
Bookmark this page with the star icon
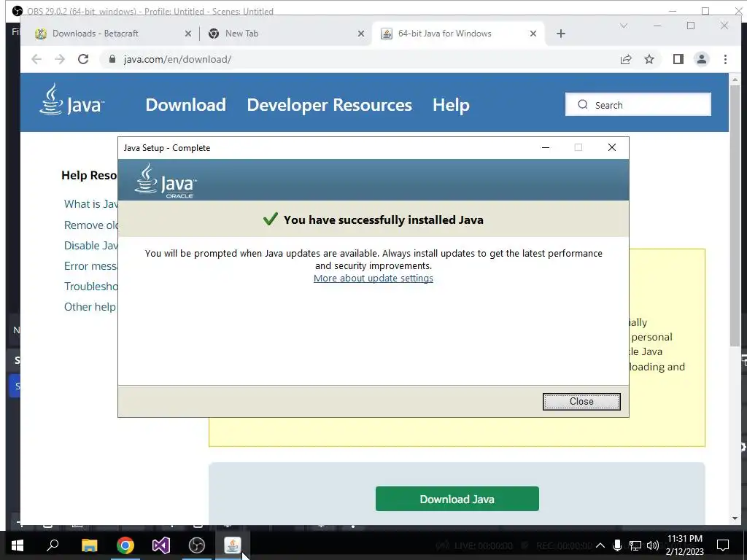(x=649, y=59)
